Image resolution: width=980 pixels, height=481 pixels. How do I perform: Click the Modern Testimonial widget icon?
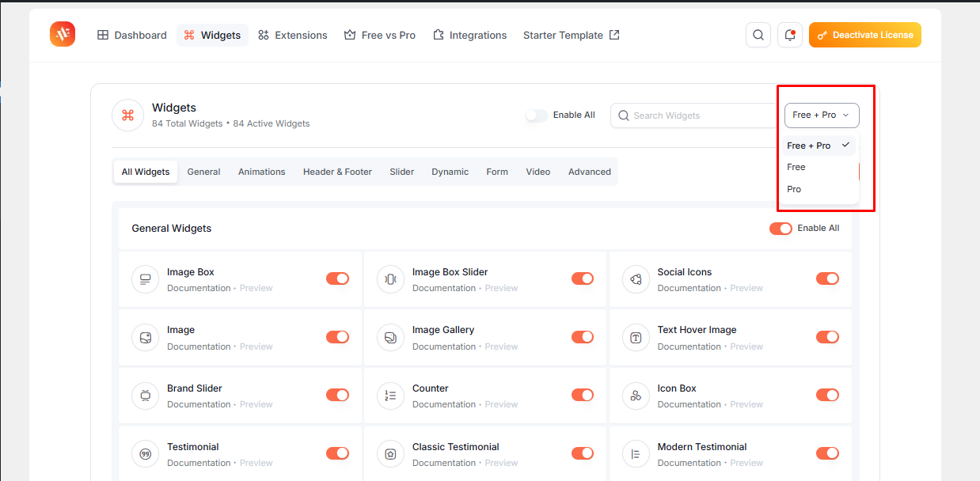(x=636, y=454)
